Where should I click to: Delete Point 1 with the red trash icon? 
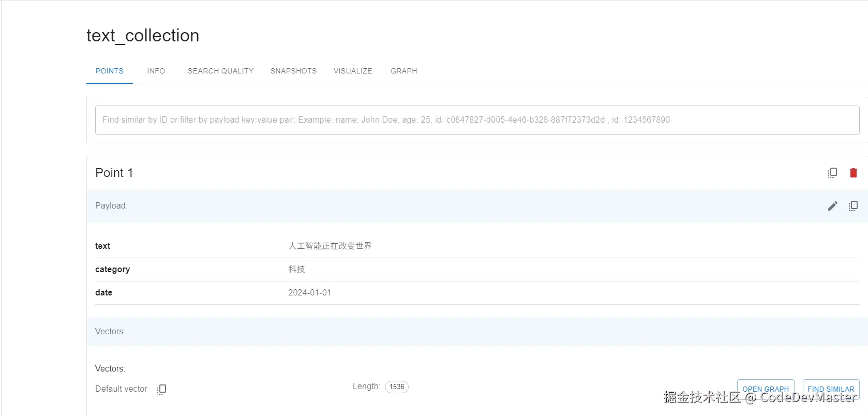(854, 173)
